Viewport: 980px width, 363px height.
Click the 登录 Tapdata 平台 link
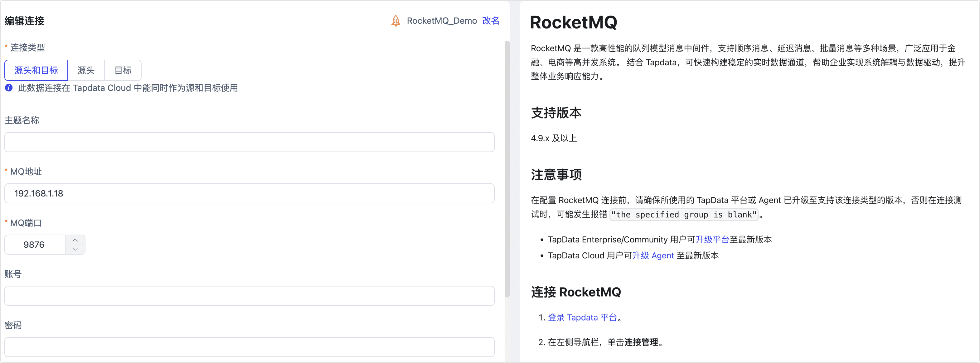point(582,317)
